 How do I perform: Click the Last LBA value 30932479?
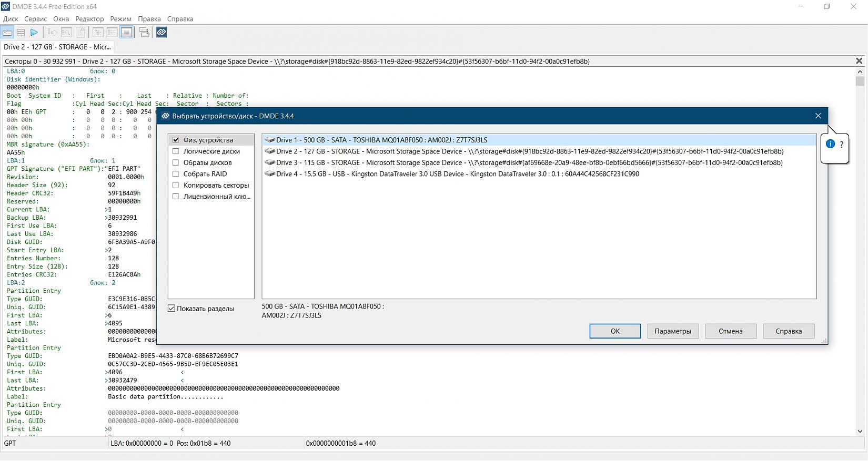[x=123, y=381]
